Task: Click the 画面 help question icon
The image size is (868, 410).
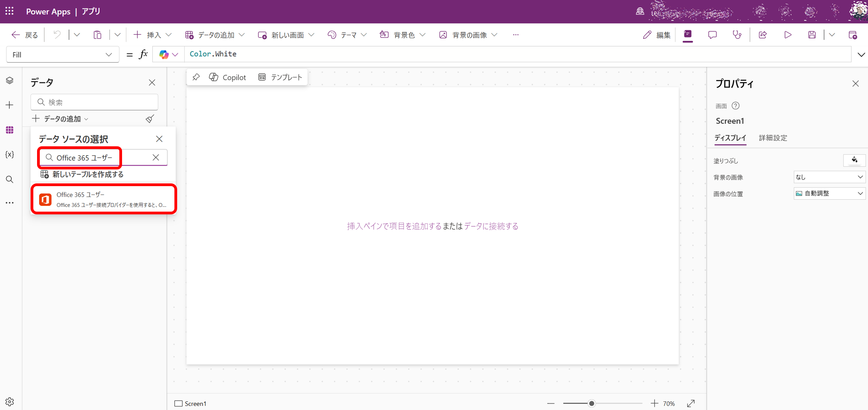Action: (x=735, y=106)
